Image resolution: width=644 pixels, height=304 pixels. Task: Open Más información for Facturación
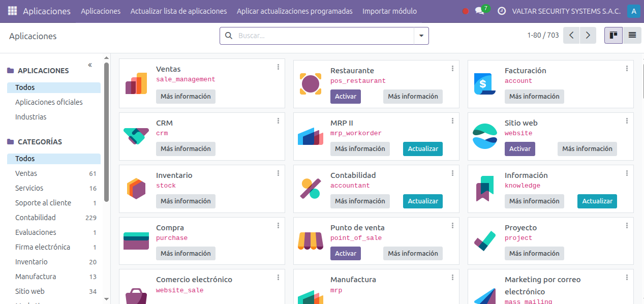tap(534, 97)
